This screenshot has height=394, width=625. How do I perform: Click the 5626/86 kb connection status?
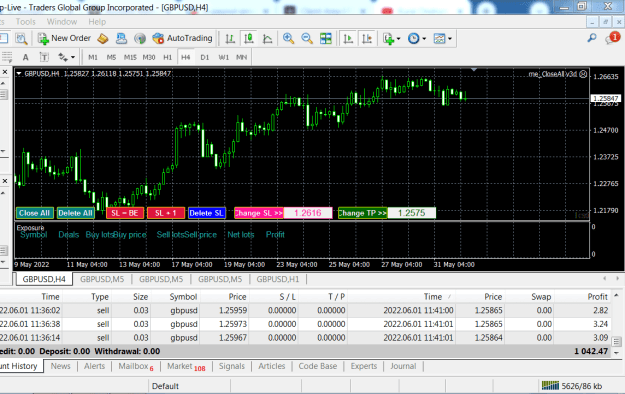click(x=572, y=386)
